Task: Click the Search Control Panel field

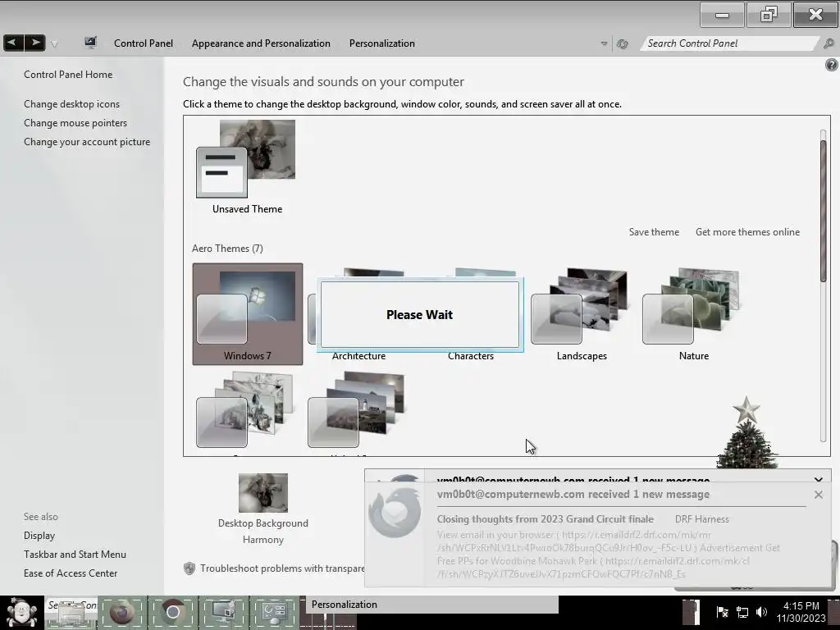Action: 728,43
